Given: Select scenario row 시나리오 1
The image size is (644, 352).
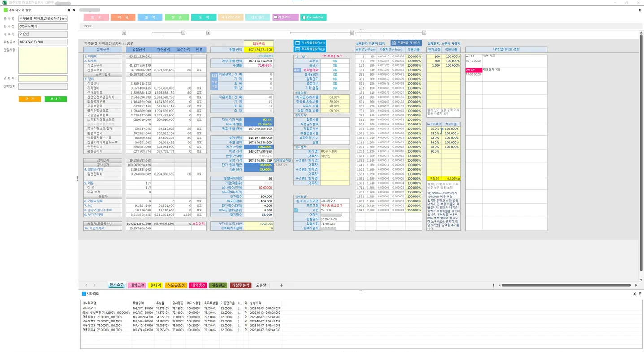Looking at the screenshot, I should click(x=181, y=308).
